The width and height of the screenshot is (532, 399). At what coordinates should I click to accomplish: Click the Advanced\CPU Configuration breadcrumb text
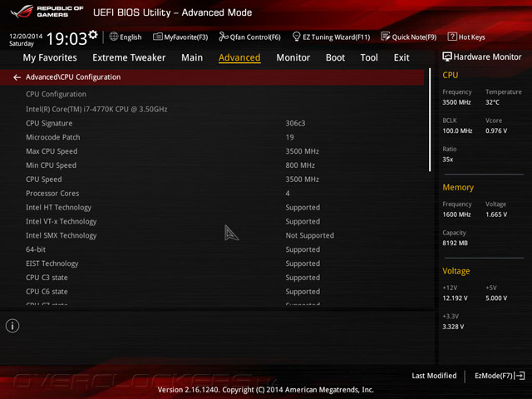[x=73, y=77]
